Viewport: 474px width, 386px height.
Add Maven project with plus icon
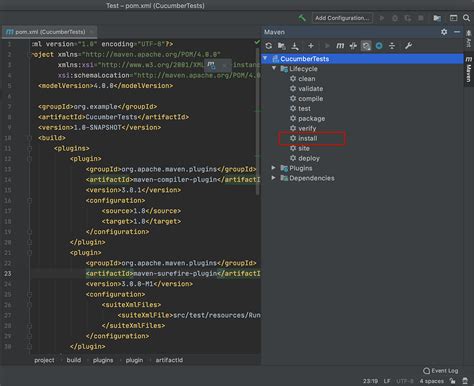(x=311, y=46)
